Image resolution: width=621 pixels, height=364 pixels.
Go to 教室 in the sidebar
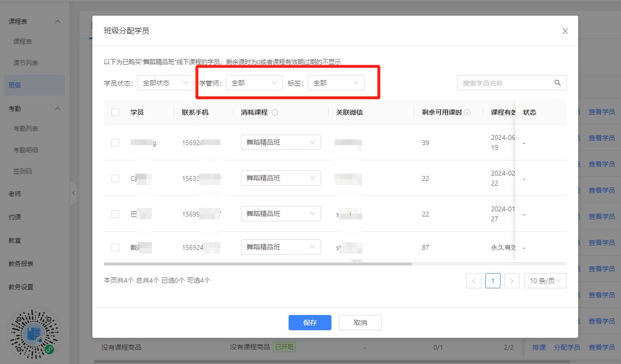tap(15, 241)
